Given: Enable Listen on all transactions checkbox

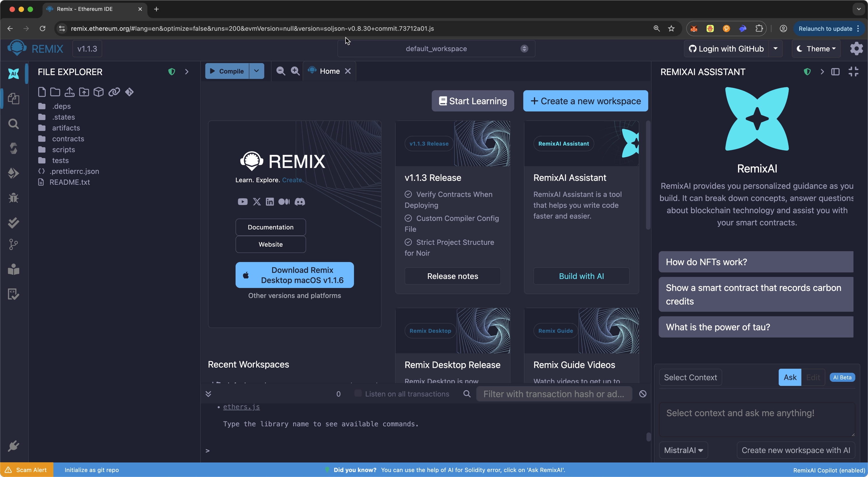Looking at the screenshot, I should tap(358, 393).
